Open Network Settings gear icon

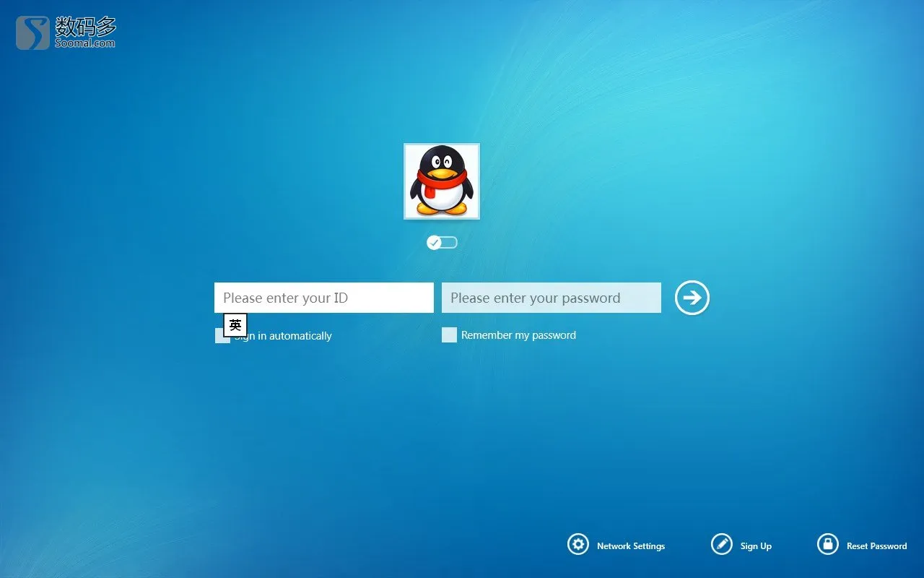578,545
